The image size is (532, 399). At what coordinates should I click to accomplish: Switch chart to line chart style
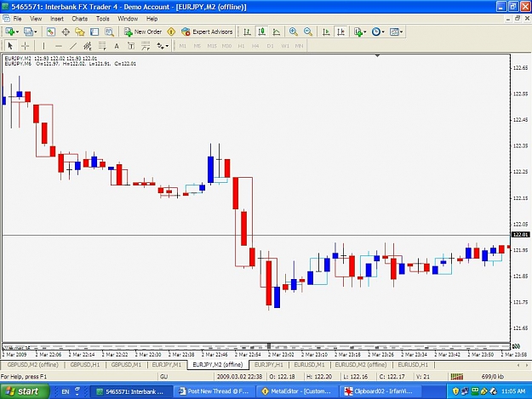(x=277, y=31)
